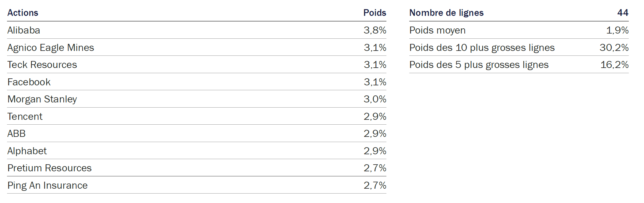The image size is (644, 203).
Task: Click Poids des 5 plus grosses lignes
Action: (479, 65)
